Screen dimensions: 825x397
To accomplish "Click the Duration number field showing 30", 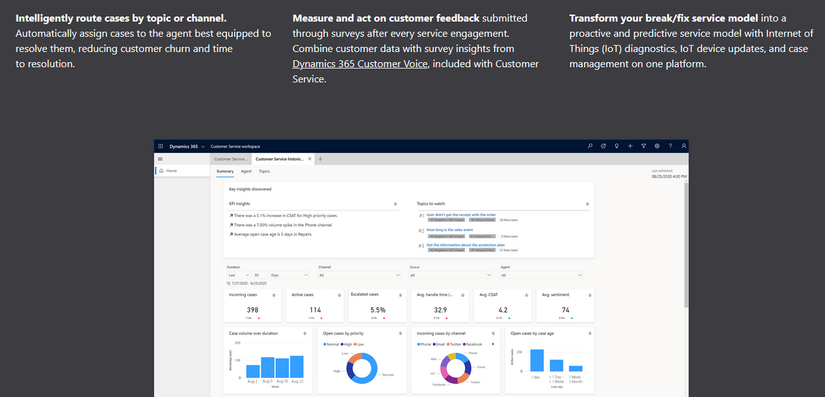I will tap(259, 275).
